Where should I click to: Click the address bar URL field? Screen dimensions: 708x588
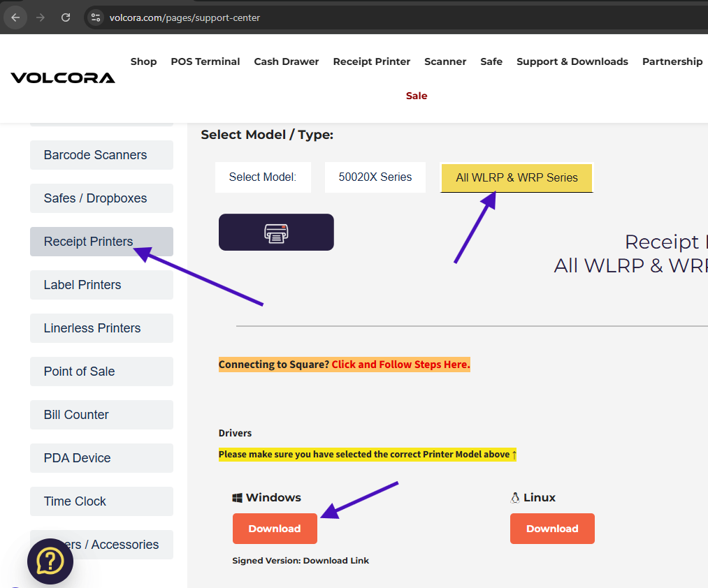[398, 17]
